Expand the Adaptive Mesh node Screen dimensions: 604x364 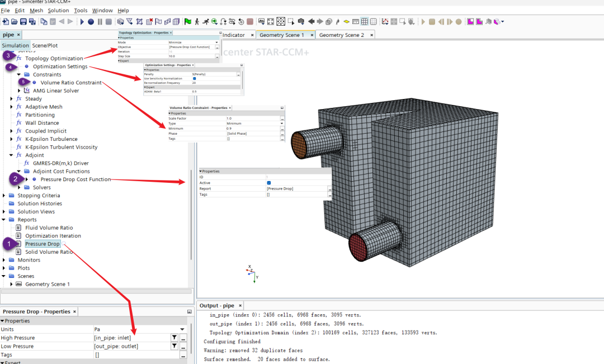coord(11,107)
